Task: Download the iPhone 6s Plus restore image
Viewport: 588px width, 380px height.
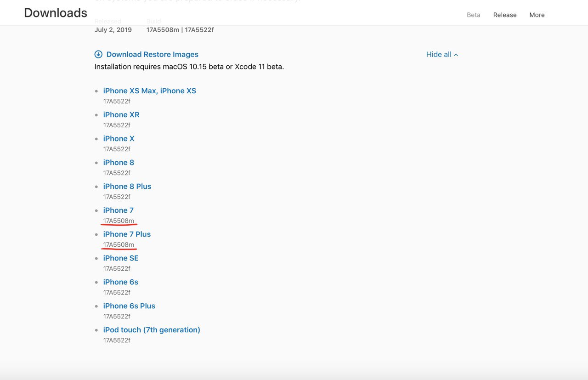Action: click(129, 306)
